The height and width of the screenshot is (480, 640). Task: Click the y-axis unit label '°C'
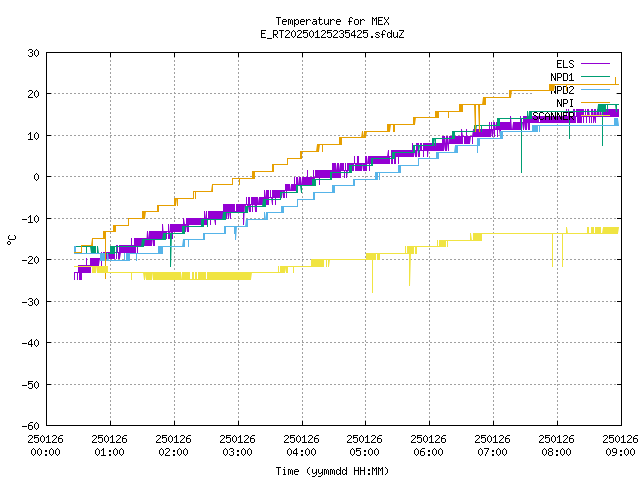pos(11,240)
